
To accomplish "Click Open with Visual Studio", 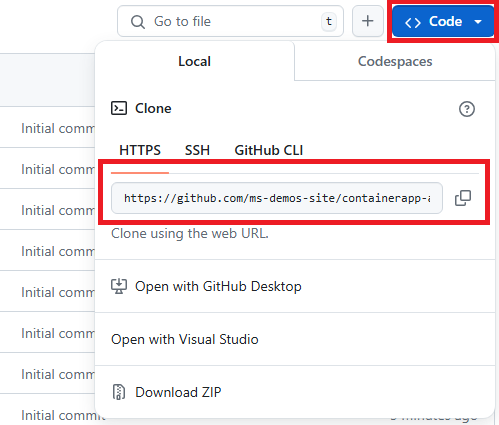I will point(295,339).
